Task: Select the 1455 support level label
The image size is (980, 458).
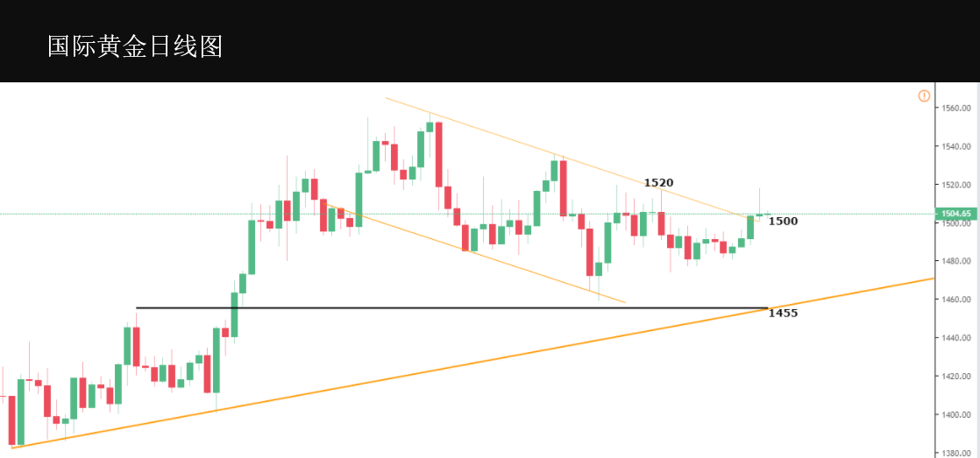Action: [783, 314]
